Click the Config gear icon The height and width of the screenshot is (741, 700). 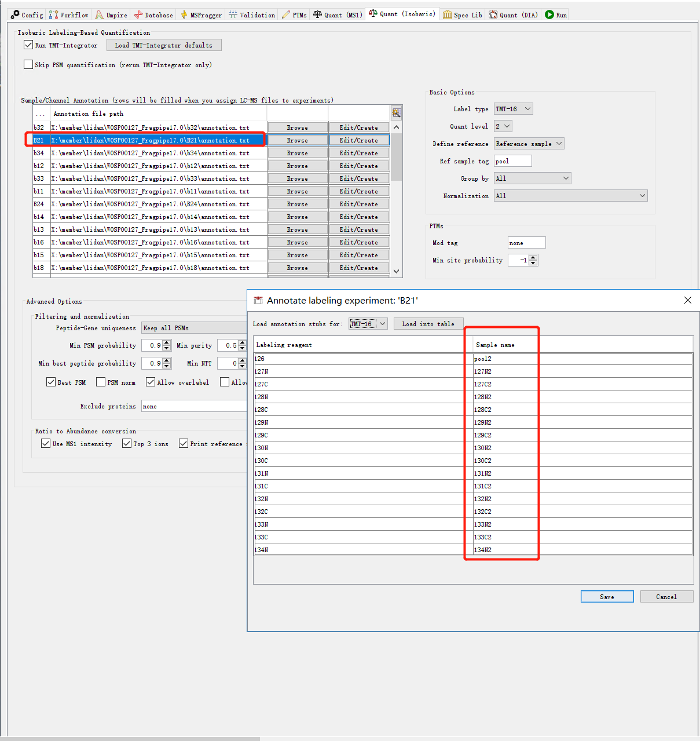pos(15,14)
